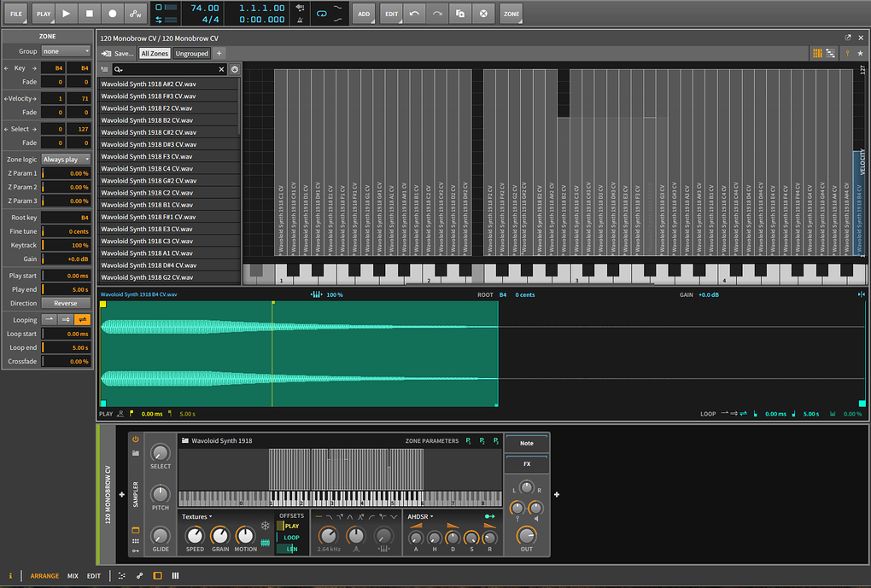Open the Group dropdown set to none
Screen dimensions: 871x588
click(66, 51)
